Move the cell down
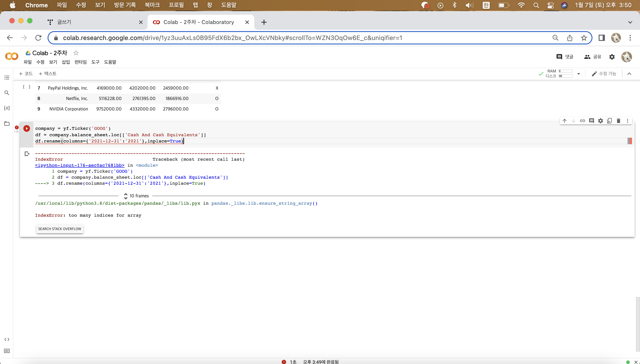The image size is (640, 364). [574, 121]
